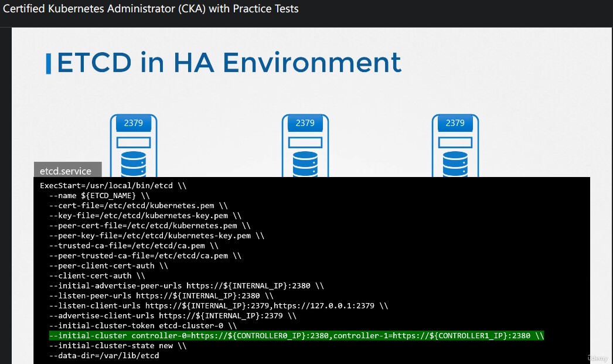
Task: Click the '--initial-cluster-token etcd-cluster-0' line
Action: click(142, 326)
